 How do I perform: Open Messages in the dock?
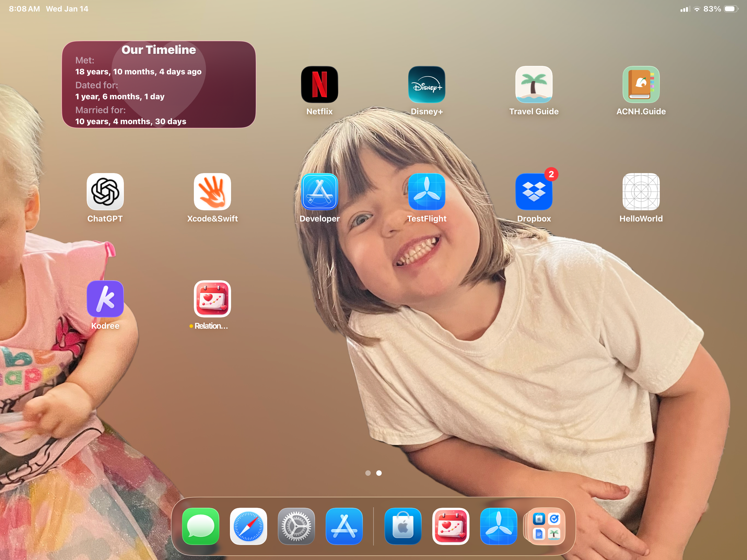click(201, 526)
